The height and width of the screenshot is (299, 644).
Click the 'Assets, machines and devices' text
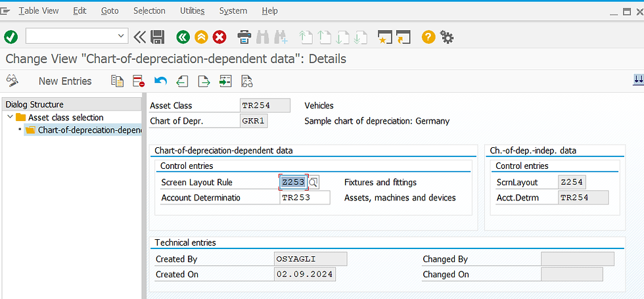coord(400,198)
